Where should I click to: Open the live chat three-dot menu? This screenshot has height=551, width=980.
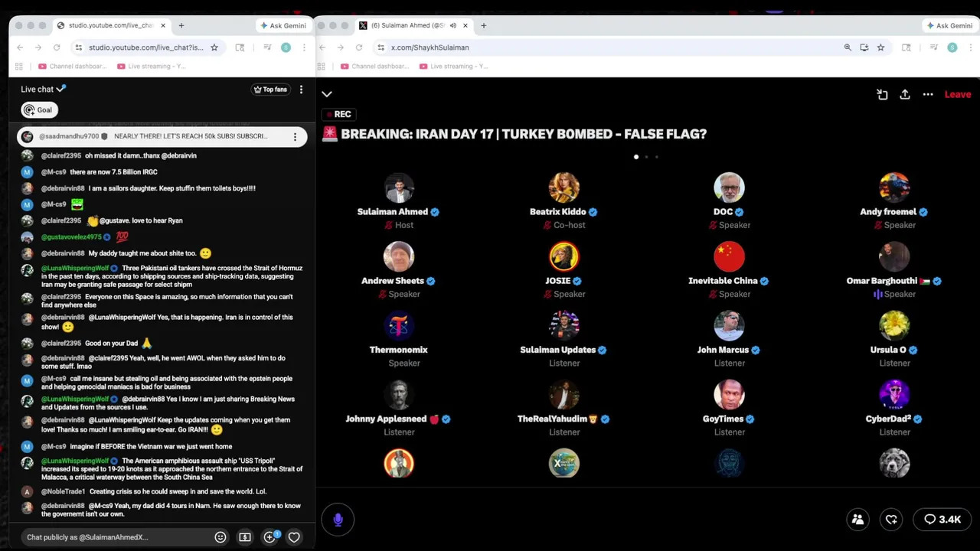(301, 90)
